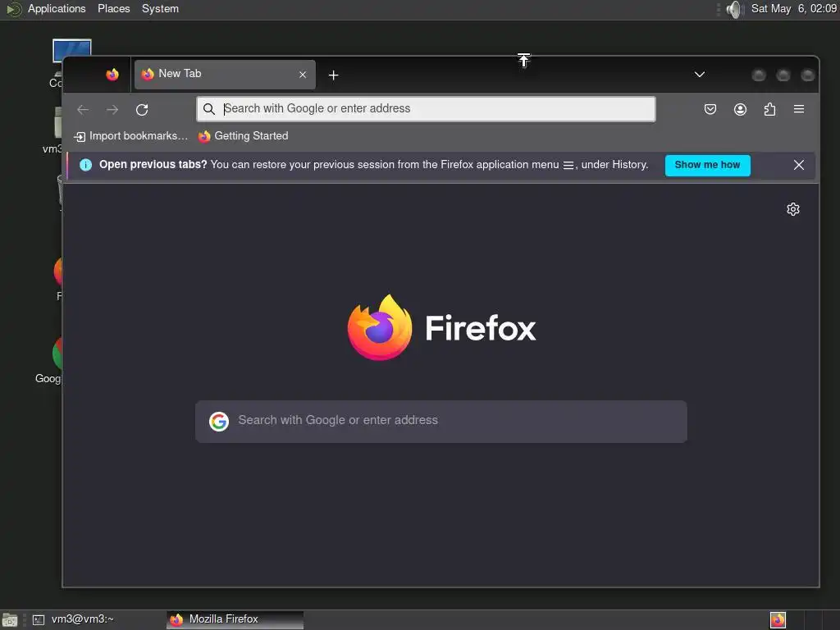840x630 pixels.
Task: Click the Firefox View icon left of tabs
Action: (112, 75)
